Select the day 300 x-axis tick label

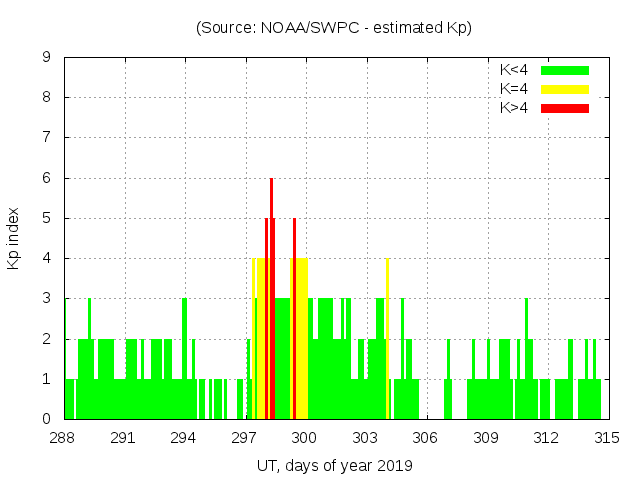coord(304,438)
